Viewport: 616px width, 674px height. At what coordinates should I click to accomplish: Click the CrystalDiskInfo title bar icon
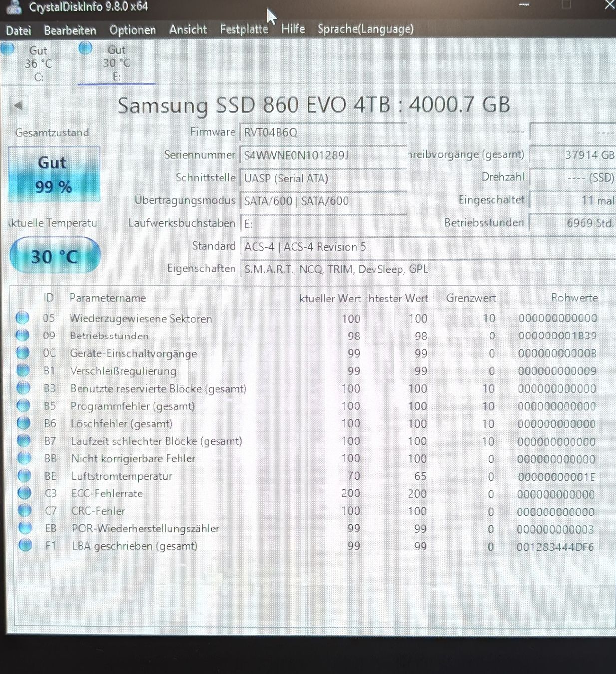click(x=14, y=7)
